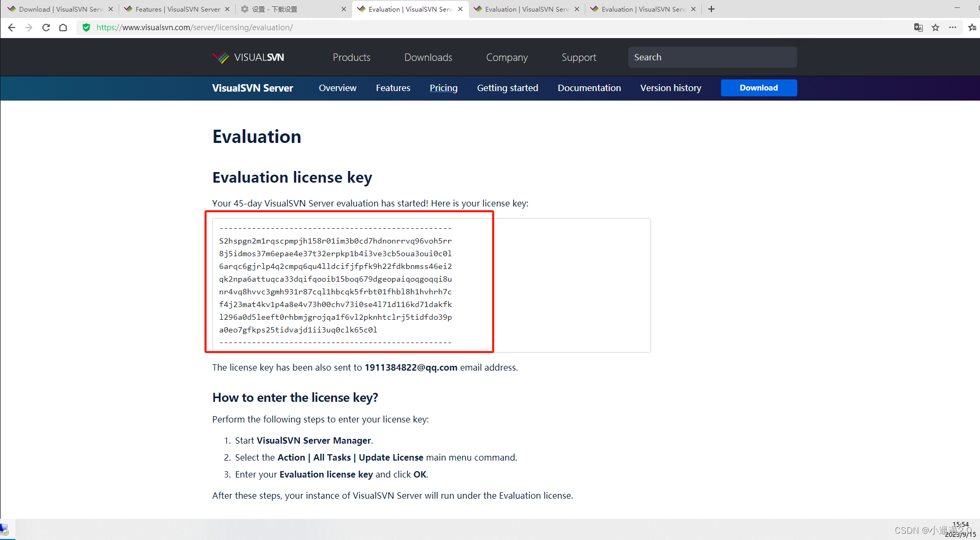
Task: Open the Documentation page
Action: click(x=589, y=88)
